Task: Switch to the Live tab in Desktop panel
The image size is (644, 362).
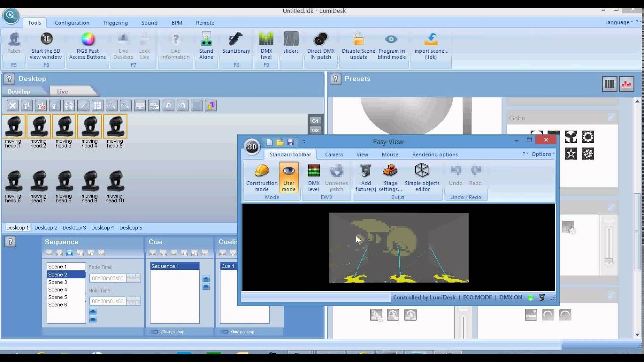Action: pyautogui.click(x=62, y=92)
